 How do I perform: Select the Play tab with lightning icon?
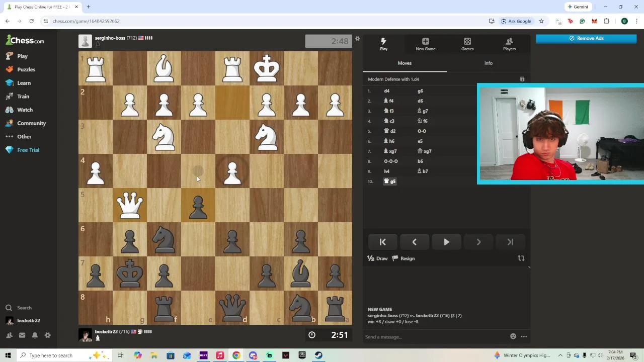(x=383, y=44)
